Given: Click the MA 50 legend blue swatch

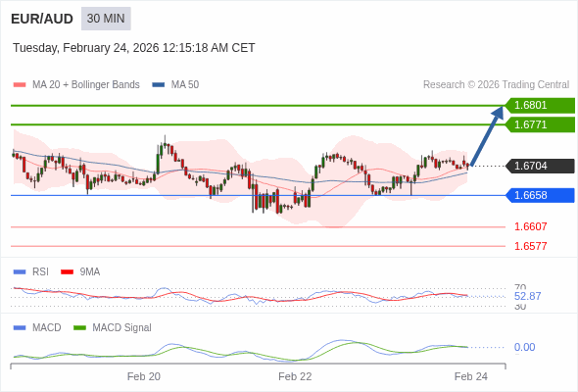Looking at the screenshot, I should click(159, 85).
